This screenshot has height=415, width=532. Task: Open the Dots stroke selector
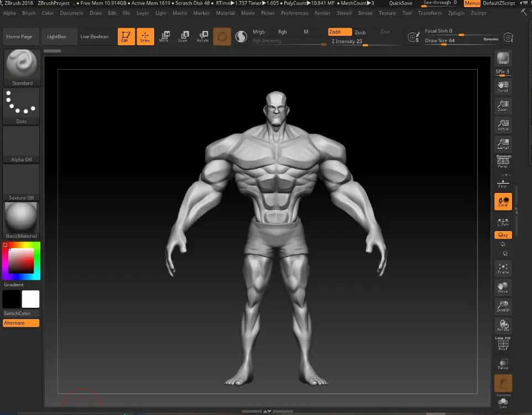point(22,106)
